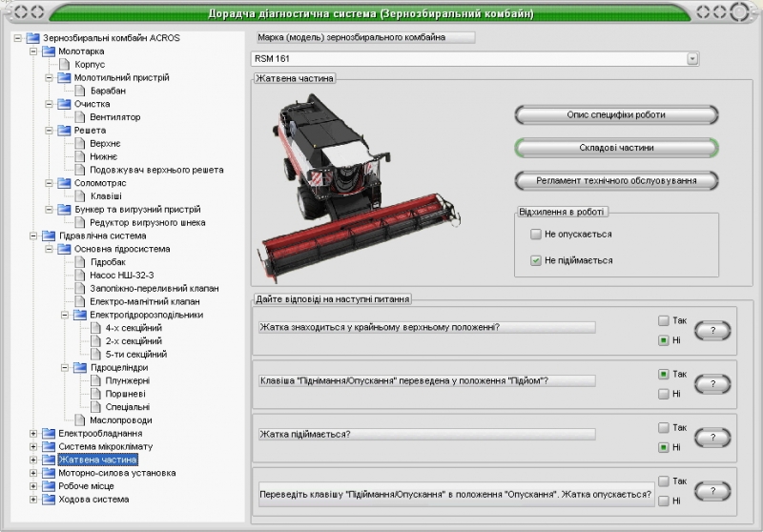763x532 pixels.
Task: Click the folder icon of Молотарка
Action: (49, 51)
